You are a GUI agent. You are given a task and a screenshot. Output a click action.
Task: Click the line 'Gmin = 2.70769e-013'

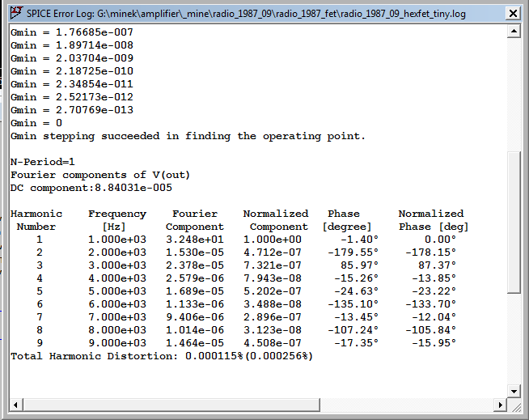point(72,110)
